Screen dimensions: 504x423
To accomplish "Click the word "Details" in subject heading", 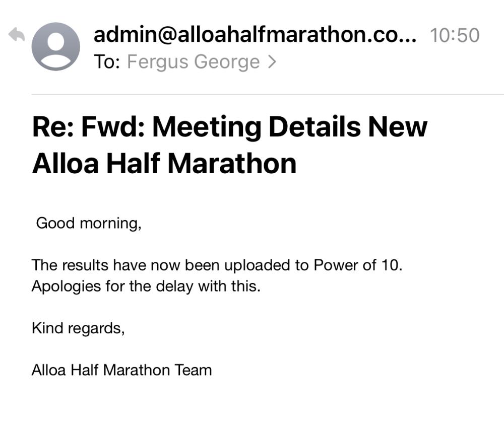I will pyautogui.click(x=314, y=127).
